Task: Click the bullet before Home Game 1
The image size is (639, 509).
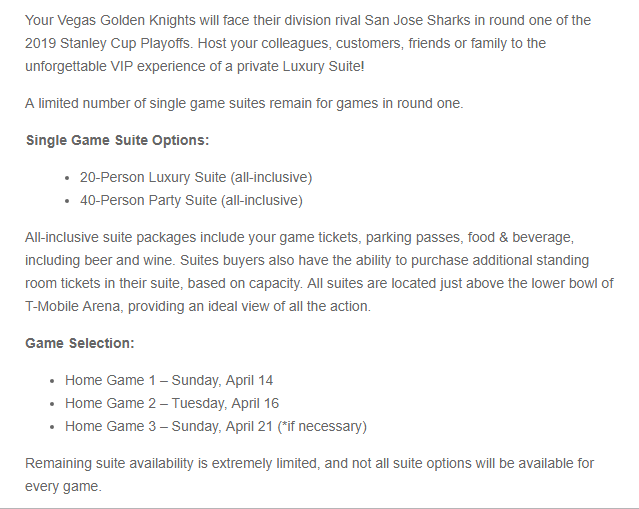Action: (x=52, y=381)
